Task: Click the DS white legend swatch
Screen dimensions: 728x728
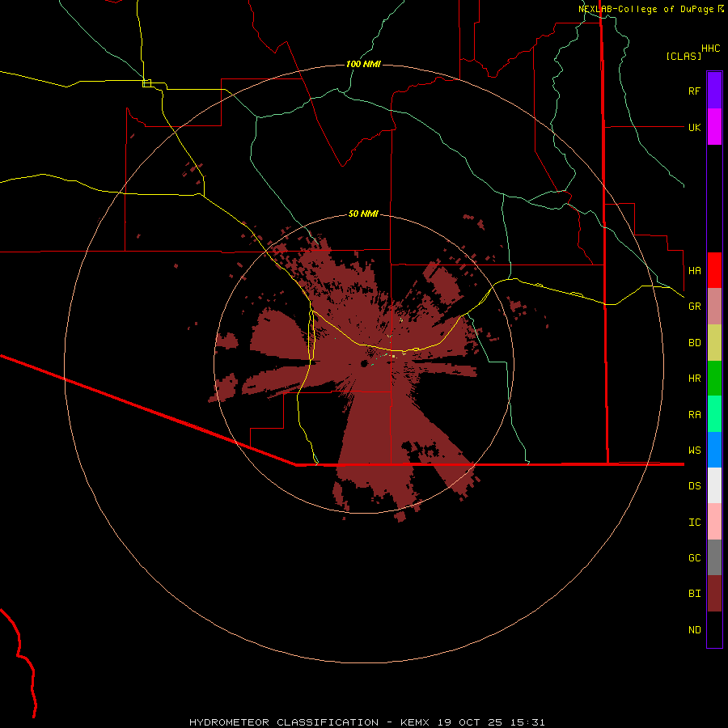Action: pos(714,485)
